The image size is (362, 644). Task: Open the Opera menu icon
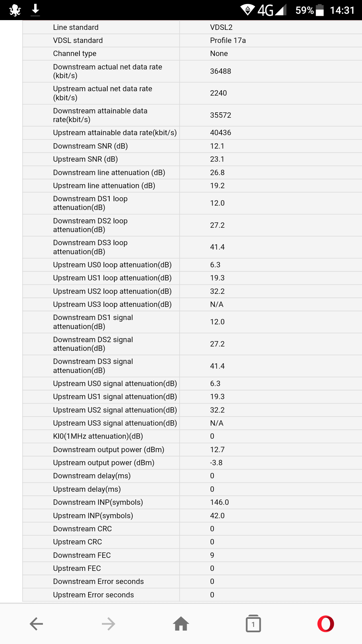pyautogui.click(x=325, y=624)
